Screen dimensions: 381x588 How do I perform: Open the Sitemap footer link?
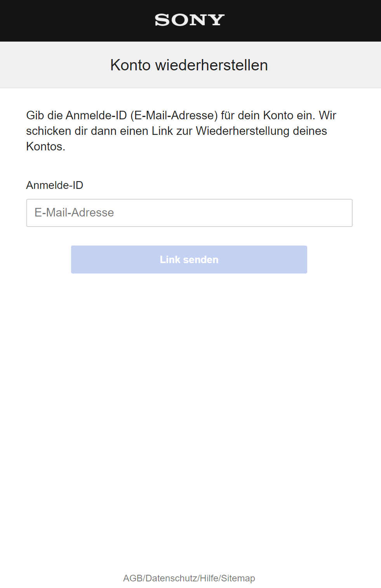[238, 578]
